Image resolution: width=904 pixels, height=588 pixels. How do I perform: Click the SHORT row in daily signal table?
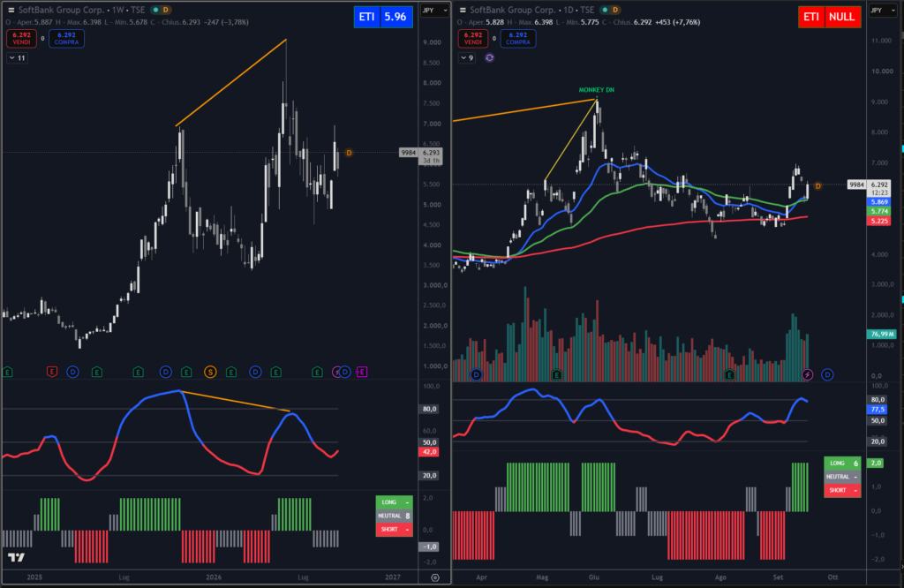842,491
